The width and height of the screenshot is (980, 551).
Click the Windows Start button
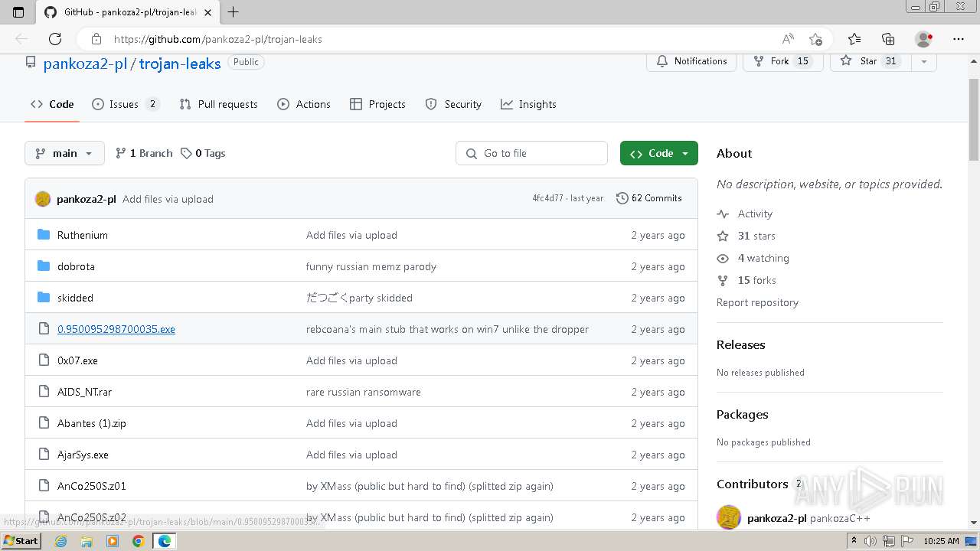pyautogui.click(x=21, y=541)
